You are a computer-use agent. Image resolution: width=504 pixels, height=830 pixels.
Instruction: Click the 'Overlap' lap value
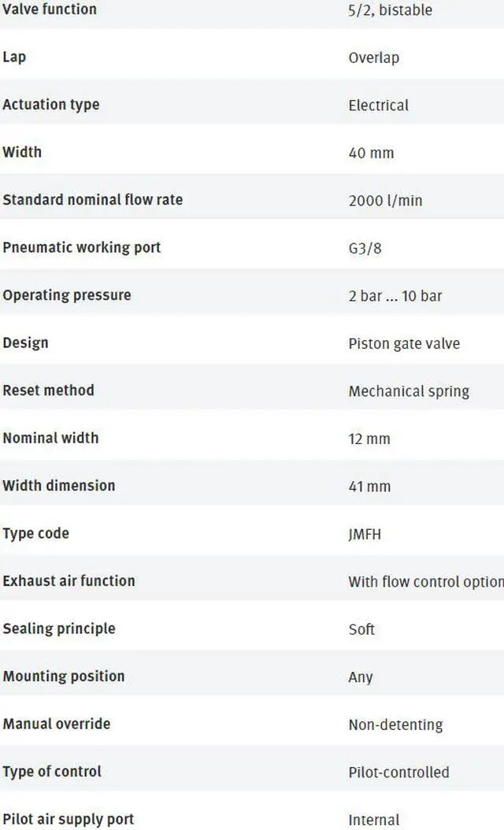[373, 57]
